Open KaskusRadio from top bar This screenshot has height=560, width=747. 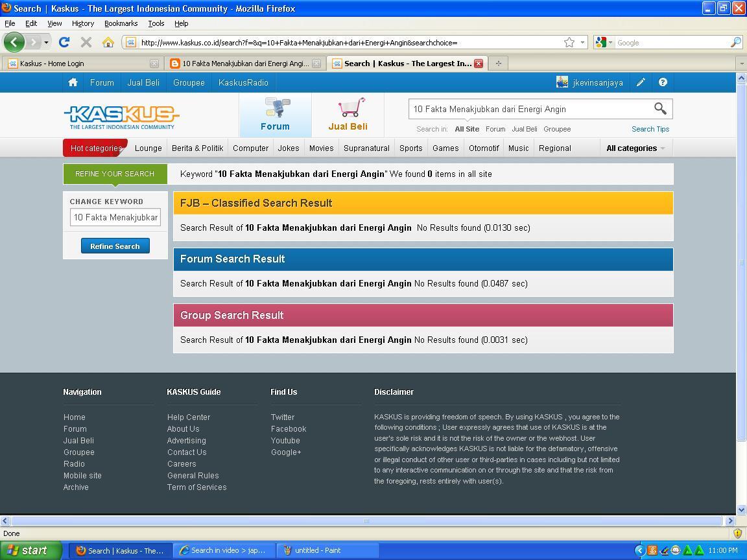coord(243,82)
